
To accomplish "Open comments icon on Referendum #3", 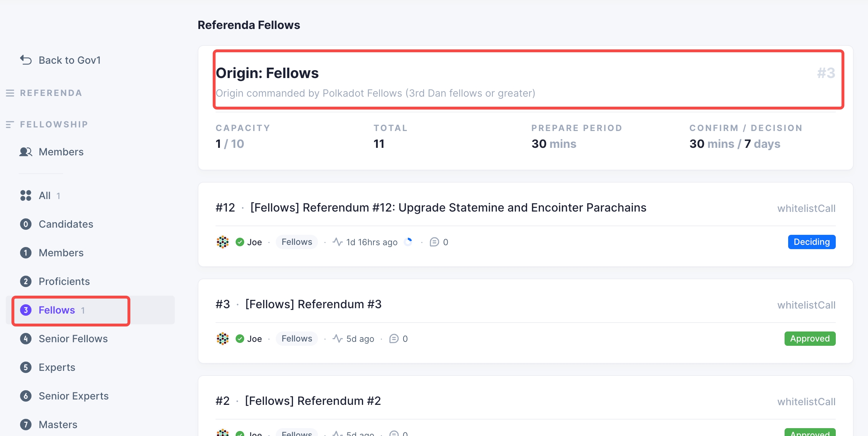I will coord(394,339).
